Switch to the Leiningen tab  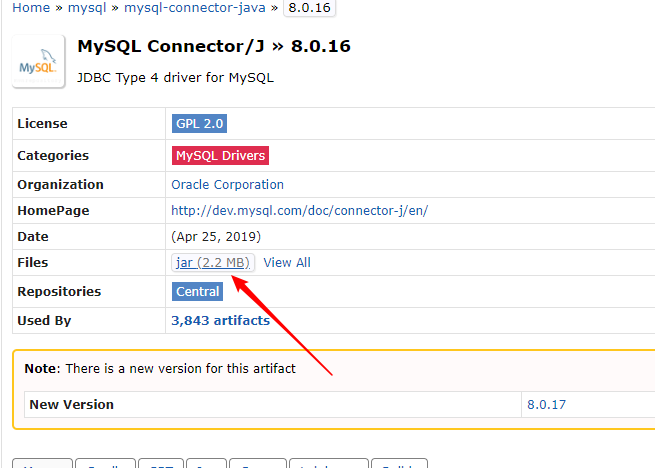point(329,463)
